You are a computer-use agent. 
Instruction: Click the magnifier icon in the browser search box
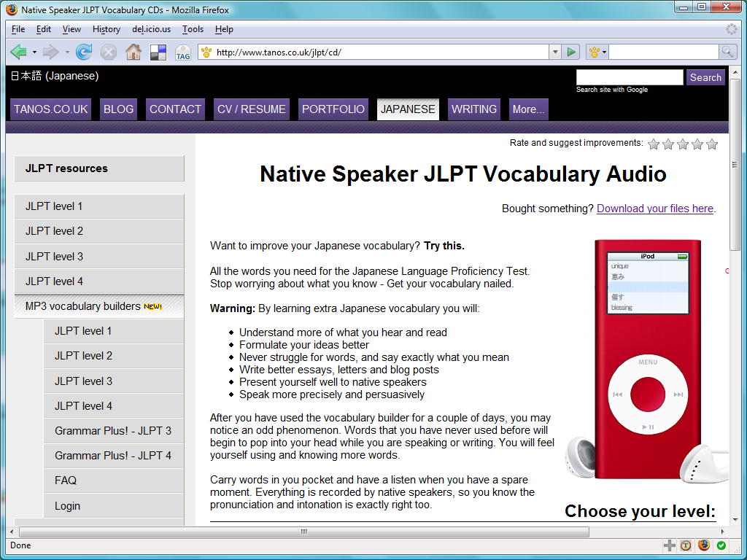click(727, 52)
